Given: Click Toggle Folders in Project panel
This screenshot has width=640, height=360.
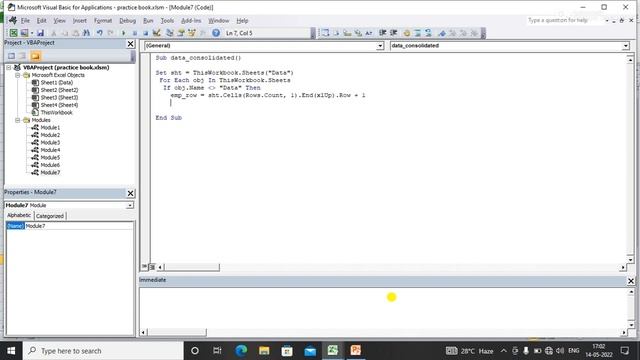Looking at the screenshot, I should (36, 56).
